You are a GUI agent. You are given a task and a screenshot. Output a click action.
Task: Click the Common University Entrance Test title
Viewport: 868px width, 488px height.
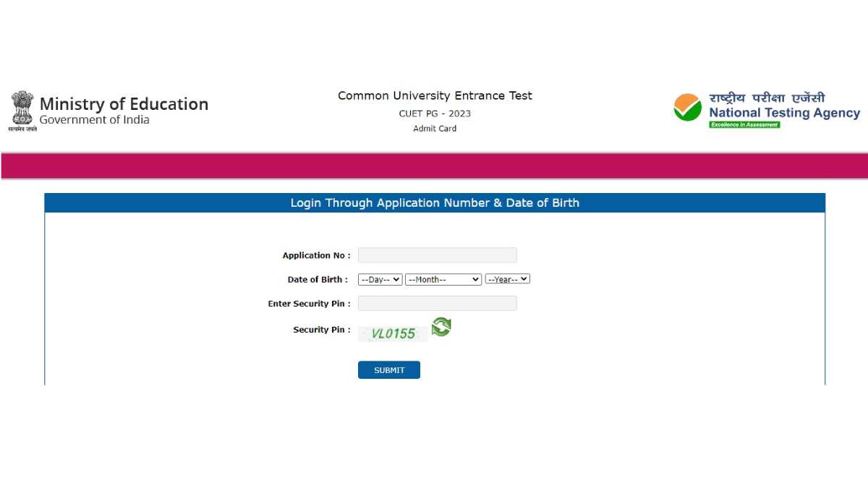[435, 95]
